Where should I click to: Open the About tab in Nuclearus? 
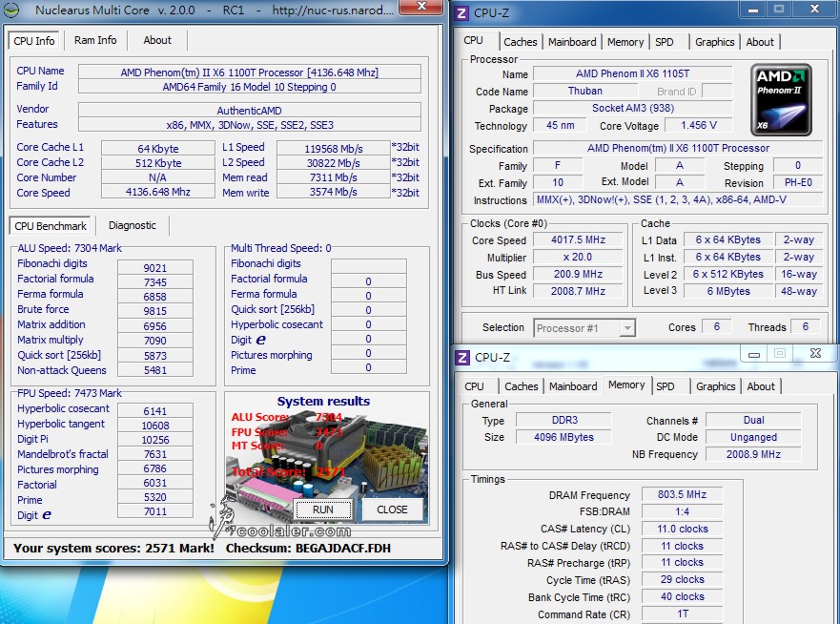click(157, 40)
